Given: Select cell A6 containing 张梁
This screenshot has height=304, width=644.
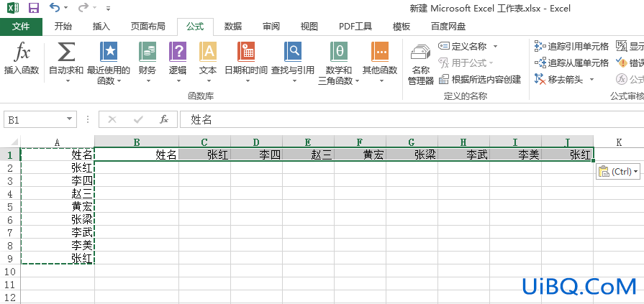Looking at the screenshot, I should tap(58, 219).
